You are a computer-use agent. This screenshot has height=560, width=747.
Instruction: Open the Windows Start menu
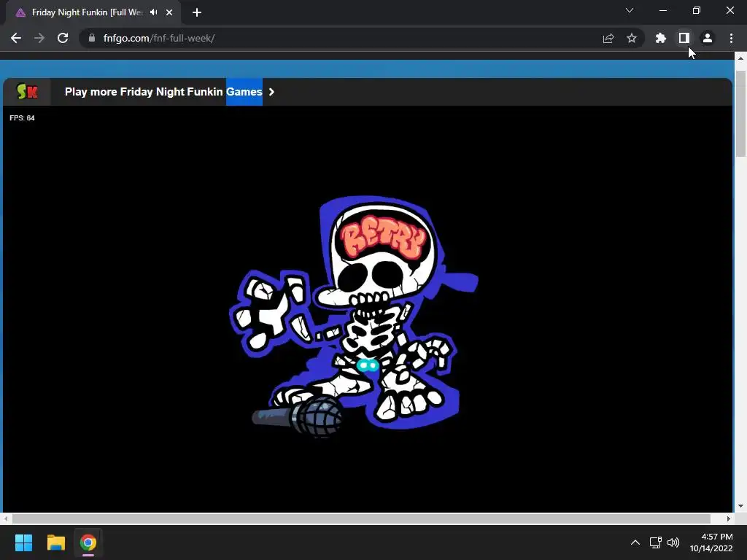[23, 542]
